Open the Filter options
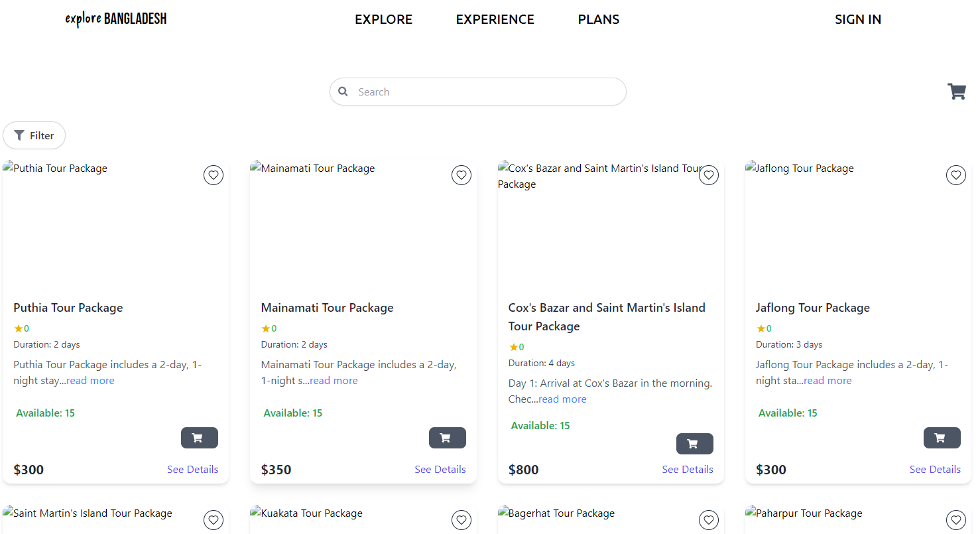 tap(34, 135)
